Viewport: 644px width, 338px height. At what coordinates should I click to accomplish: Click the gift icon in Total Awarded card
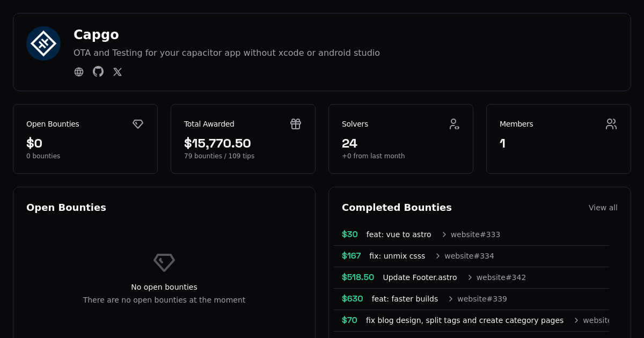(296, 124)
